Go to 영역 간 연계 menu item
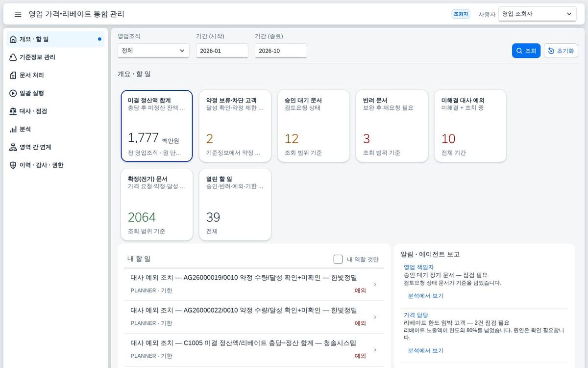This screenshot has height=368, width=588. pyautogui.click(x=55, y=147)
